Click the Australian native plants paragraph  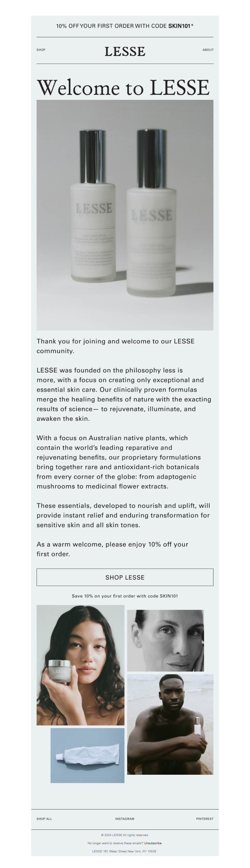[x=118, y=462]
